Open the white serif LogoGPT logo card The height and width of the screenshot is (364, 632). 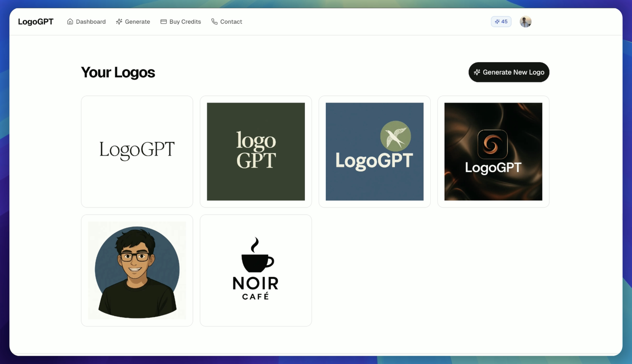point(137,151)
